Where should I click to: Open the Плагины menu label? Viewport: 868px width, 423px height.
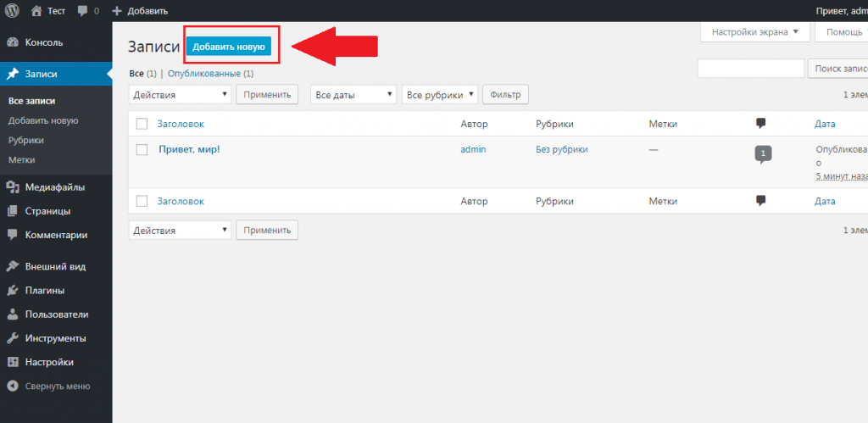point(44,290)
